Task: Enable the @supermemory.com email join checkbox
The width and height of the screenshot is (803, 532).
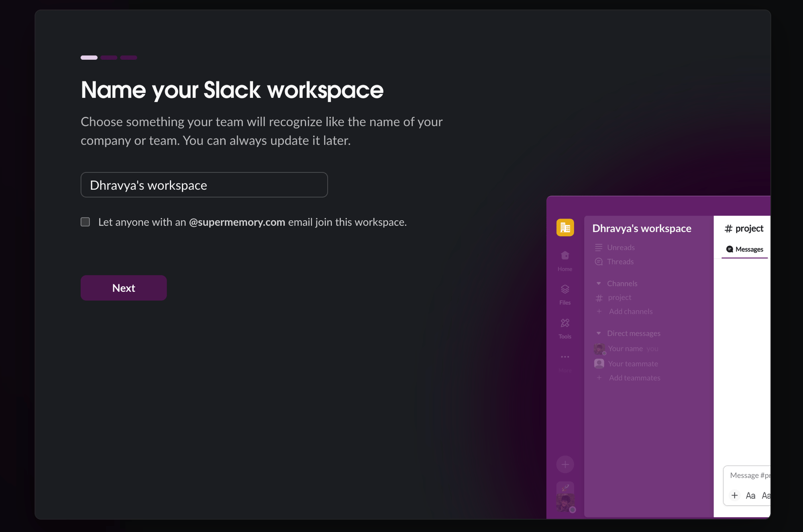Action: point(85,222)
